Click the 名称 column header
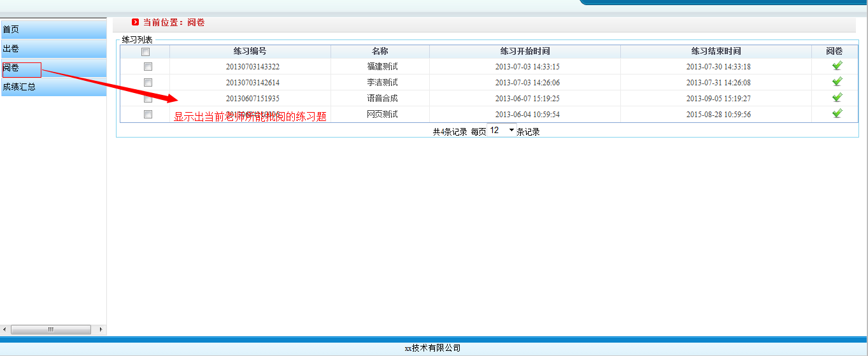The image size is (868, 356). 380,52
